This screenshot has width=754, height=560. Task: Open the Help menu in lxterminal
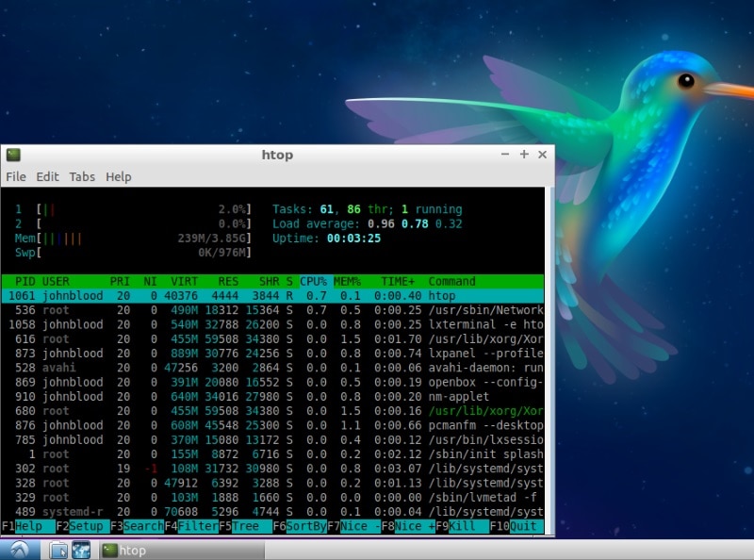tap(119, 177)
